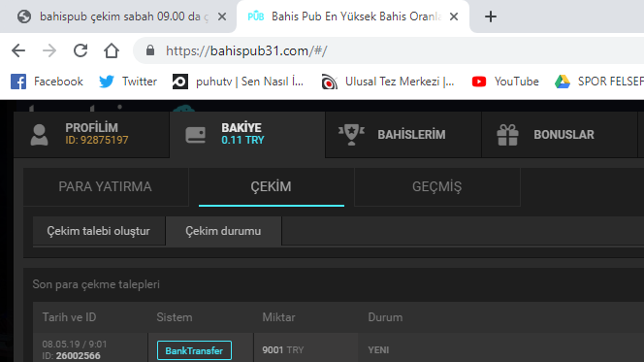The image size is (644, 362).
Task: Click the BankTransfer system badge
Action: tap(194, 350)
